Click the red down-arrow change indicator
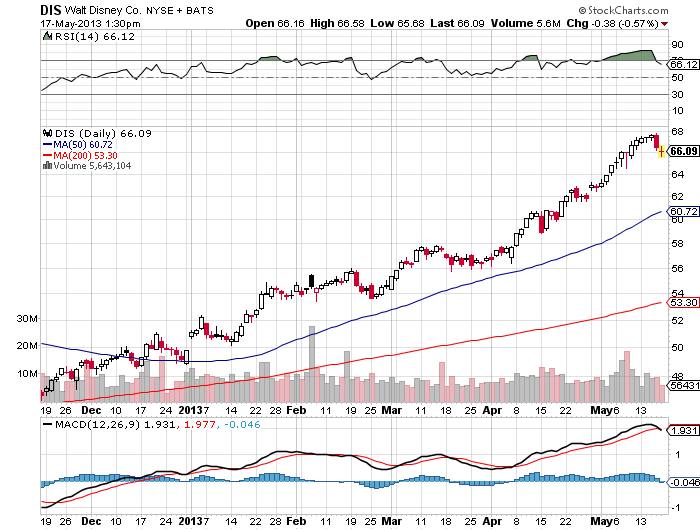This screenshot has width=700, height=530. tap(665, 24)
